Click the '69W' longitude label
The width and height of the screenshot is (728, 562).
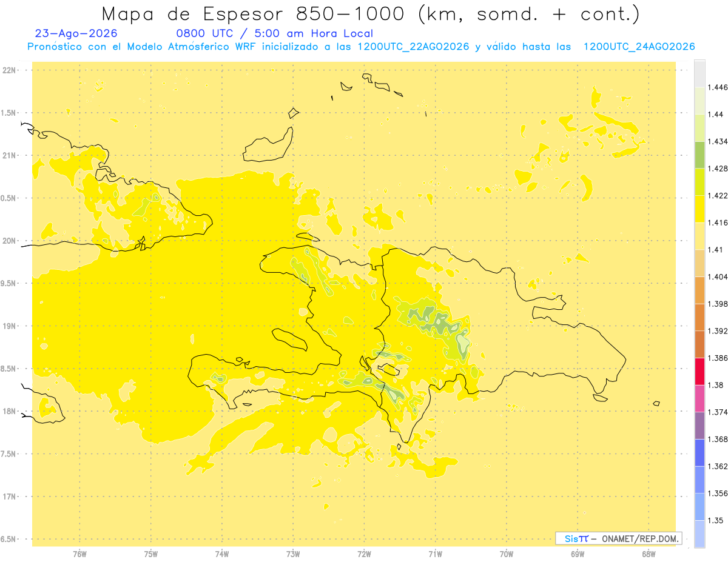pyautogui.click(x=578, y=554)
